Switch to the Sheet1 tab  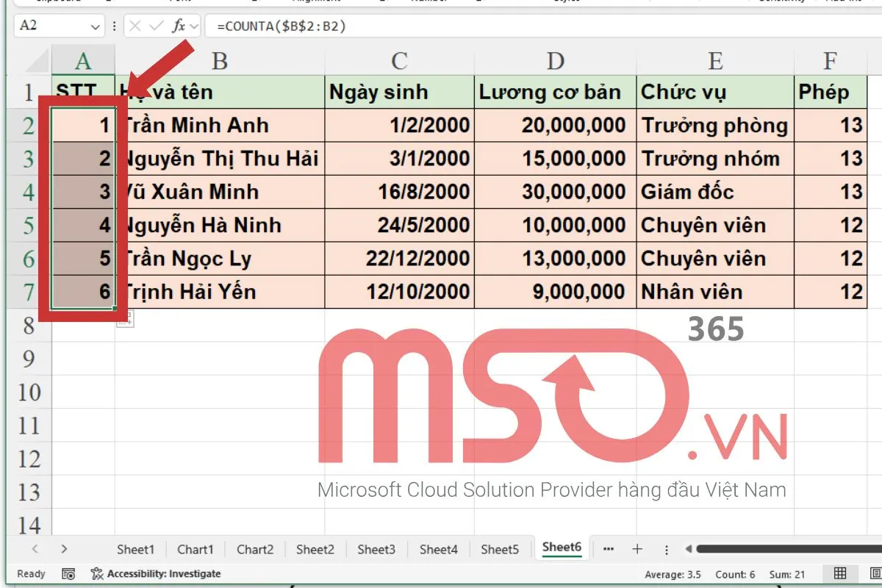click(135, 548)
